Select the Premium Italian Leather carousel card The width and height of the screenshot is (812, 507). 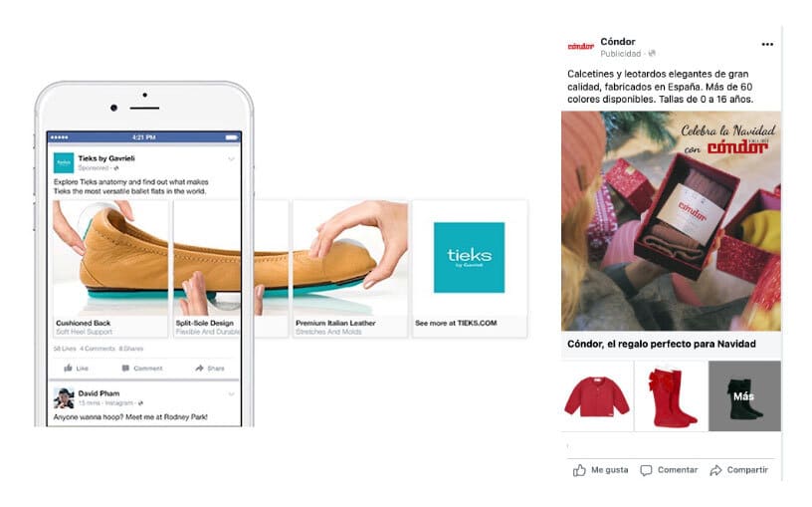(x=350, y=269)
